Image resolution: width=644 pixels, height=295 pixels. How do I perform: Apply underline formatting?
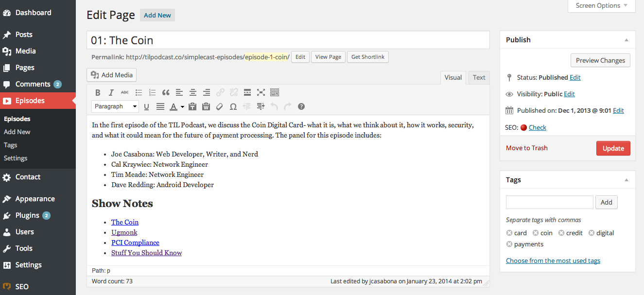[147, 106]
